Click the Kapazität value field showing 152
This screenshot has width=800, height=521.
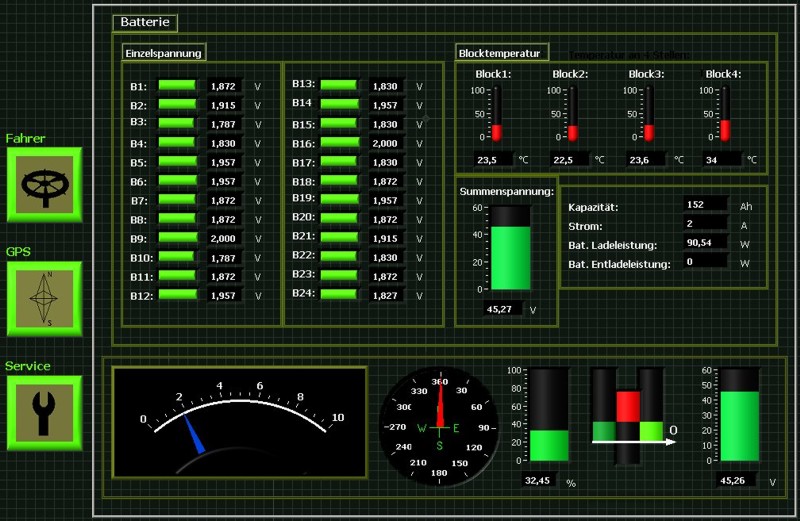coord(705,204)
